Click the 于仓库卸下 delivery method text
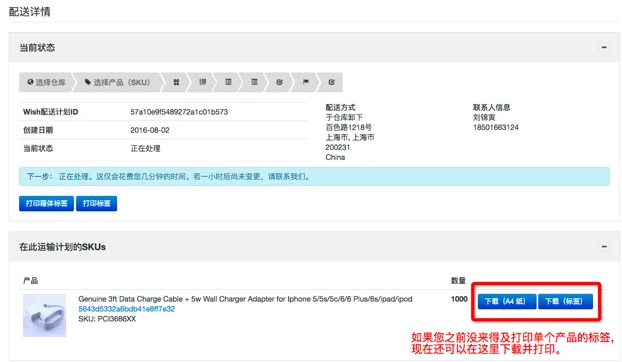The image size is (622, 362). click(344, 117)
